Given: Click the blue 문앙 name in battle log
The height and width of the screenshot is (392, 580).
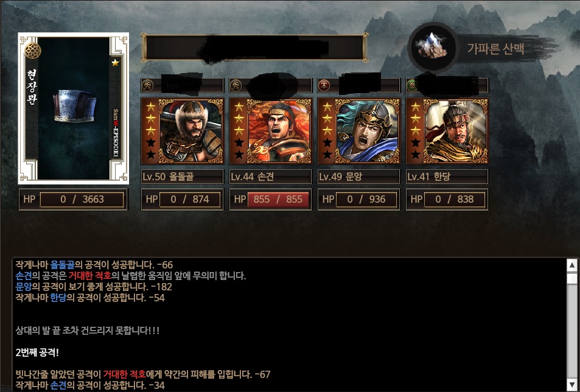Looking at the screenshot, I should click(24, 287).
